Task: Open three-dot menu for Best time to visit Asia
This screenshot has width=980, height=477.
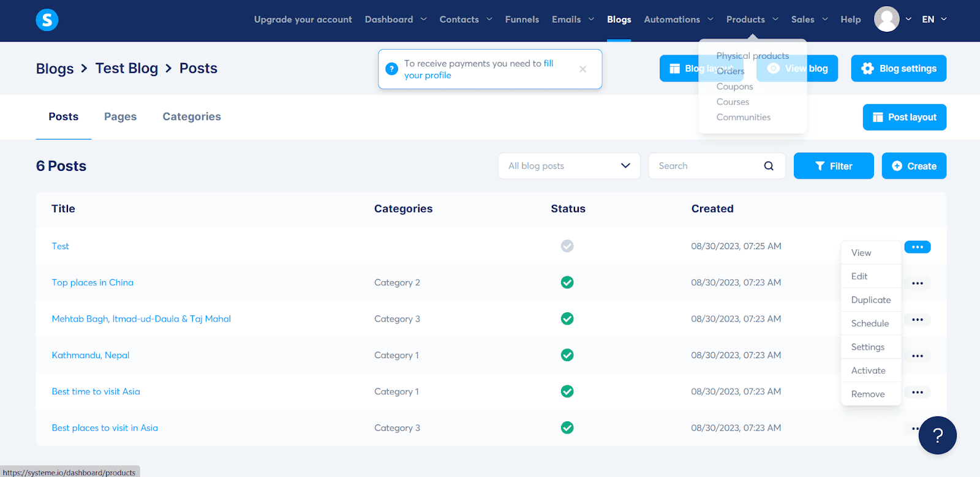Action: [x=917, y=392]
